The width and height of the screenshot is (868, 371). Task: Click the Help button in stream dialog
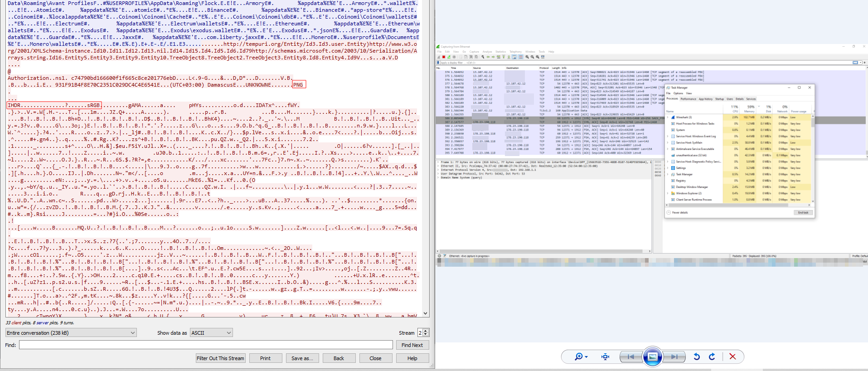(412, 358)
